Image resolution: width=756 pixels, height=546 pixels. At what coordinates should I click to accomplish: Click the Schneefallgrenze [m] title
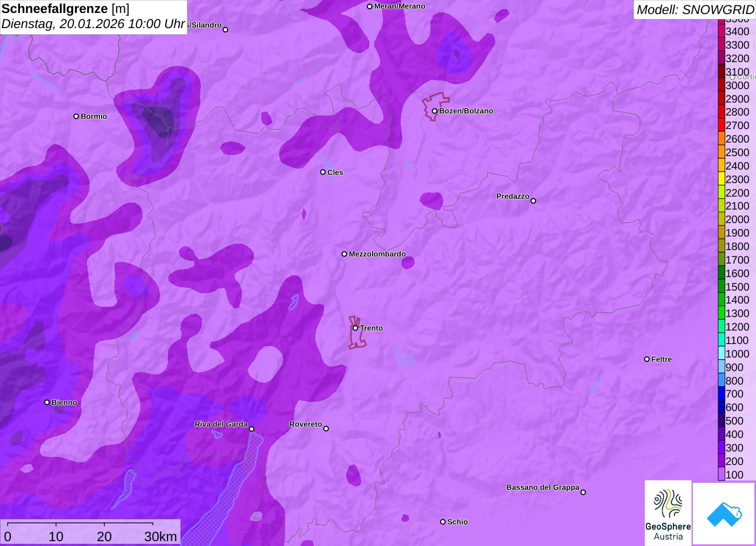click(66, 9)
